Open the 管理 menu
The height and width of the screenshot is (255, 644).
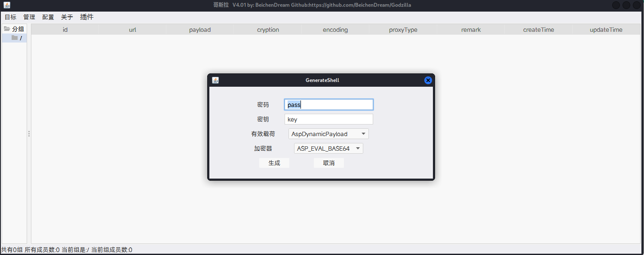pos(29,17)
